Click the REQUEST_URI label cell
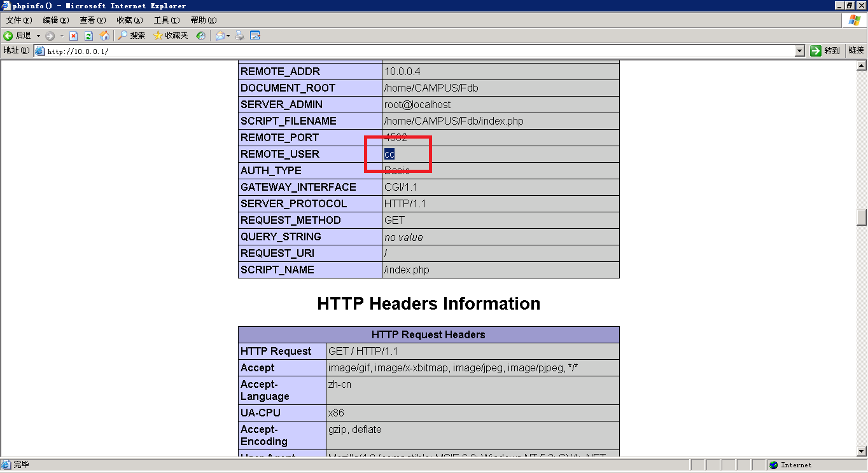 pos(310,253)
